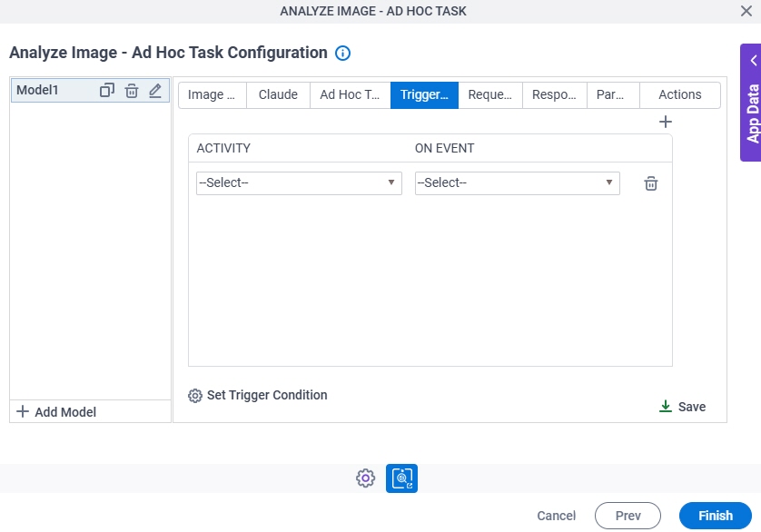Open the Activity select dropdown

[x=299, y=183]
